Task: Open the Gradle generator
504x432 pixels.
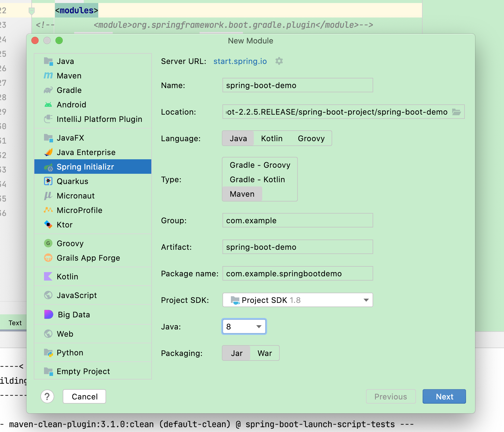Action: [x=69, y=90]
